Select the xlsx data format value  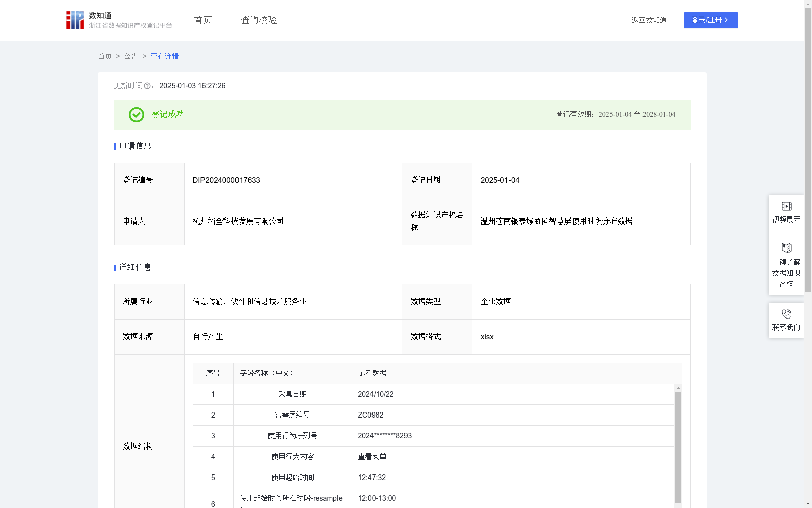tap(487, 337)
